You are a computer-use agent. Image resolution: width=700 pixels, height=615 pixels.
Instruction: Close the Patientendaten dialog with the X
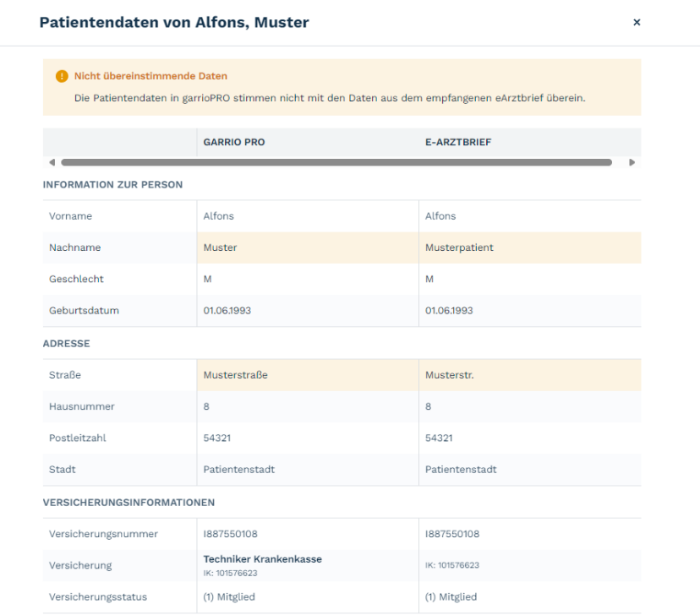click(637, 22)
